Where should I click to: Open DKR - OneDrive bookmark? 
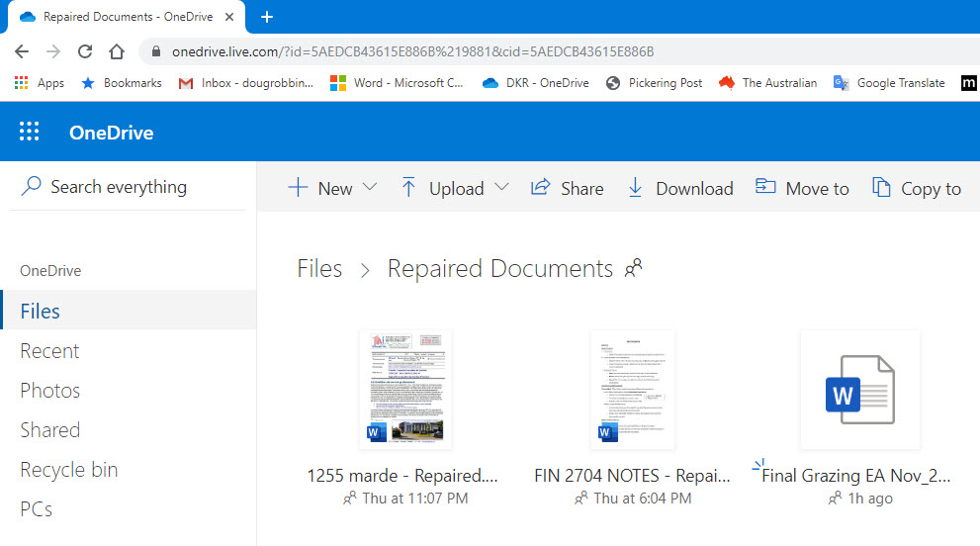coord(536,83)
